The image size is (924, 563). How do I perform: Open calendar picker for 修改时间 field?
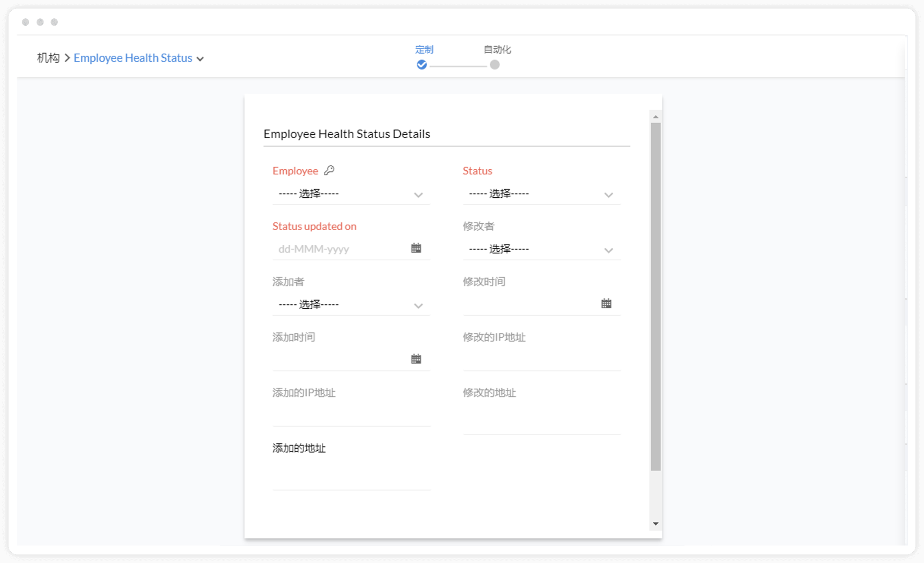click(606, 303)
